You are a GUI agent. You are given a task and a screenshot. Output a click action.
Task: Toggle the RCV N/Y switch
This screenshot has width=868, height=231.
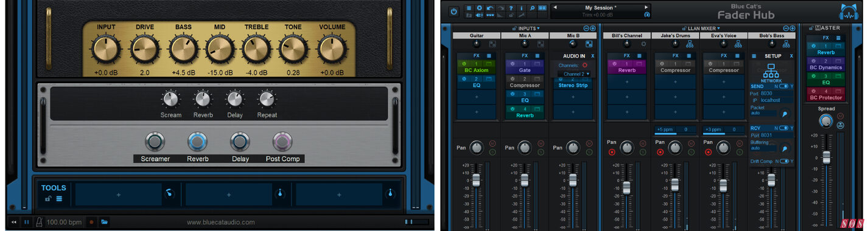point(784,128)
